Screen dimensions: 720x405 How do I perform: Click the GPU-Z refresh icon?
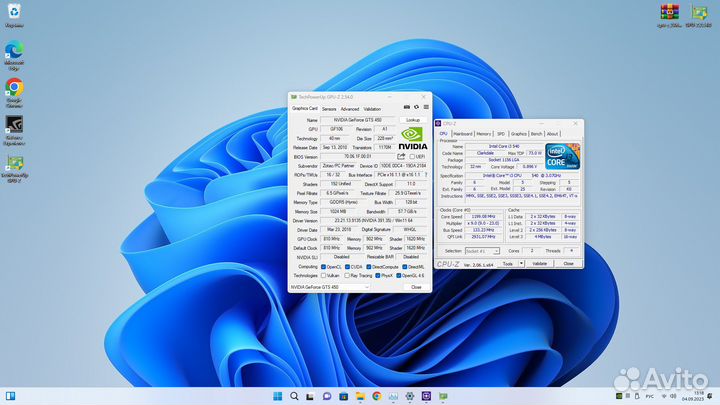[x=416, y=107]
